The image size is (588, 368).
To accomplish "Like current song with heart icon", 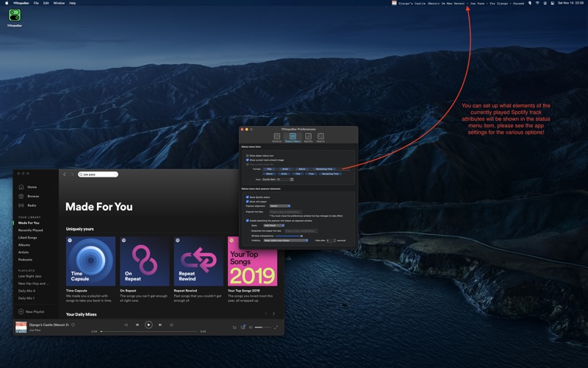I will tap(73, 325).
